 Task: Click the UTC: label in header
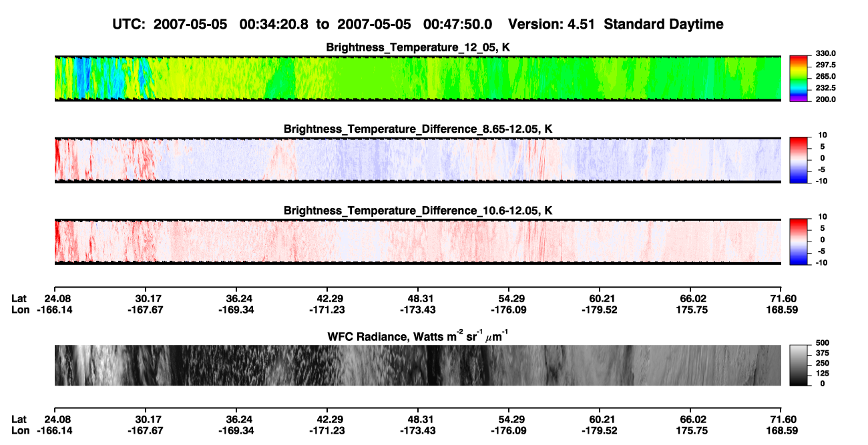[x=131, y=24]
